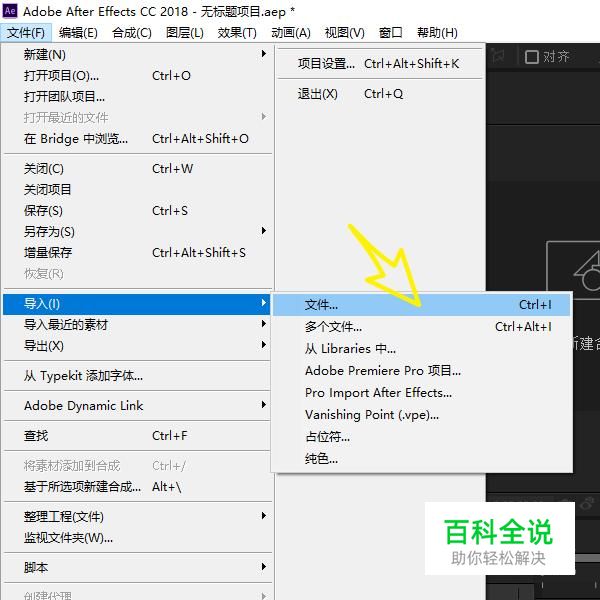
Task: Toggle the 对齐 snapping checkbox
Action: point(532,57)
